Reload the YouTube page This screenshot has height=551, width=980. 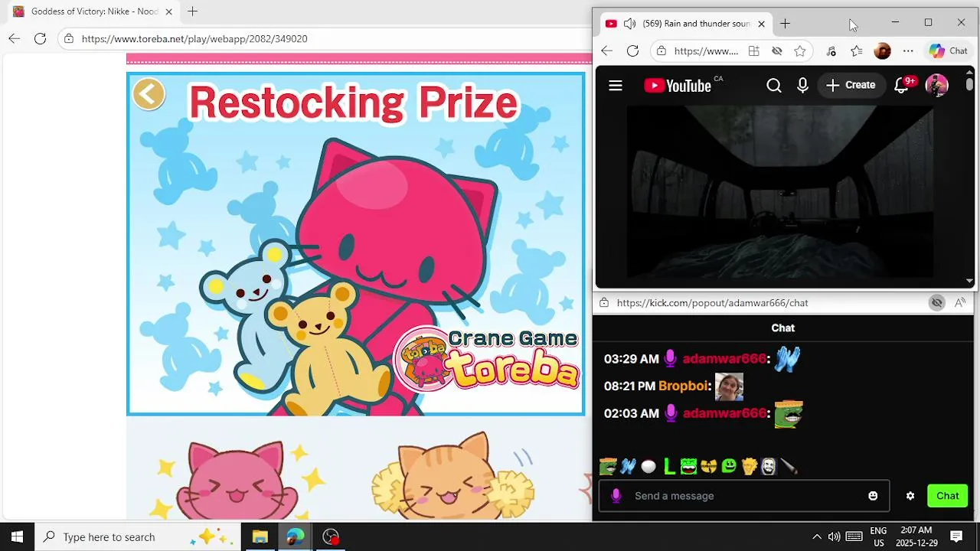[632, 51]
